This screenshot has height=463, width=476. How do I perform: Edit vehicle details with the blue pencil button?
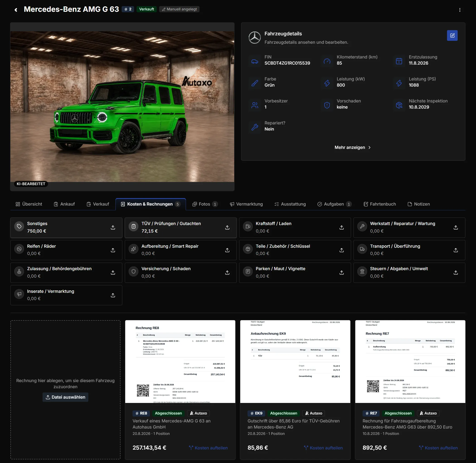tap(452, 36)
